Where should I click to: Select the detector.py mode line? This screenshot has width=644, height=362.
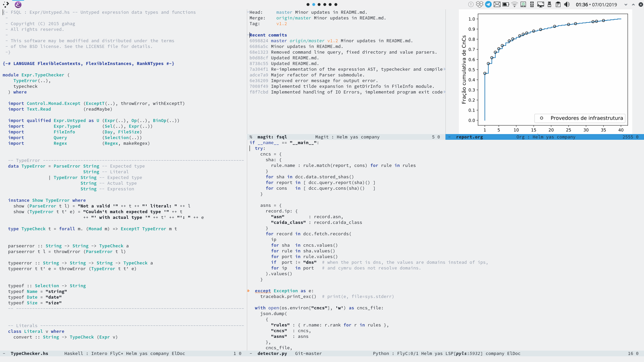[x=272, y=353]
